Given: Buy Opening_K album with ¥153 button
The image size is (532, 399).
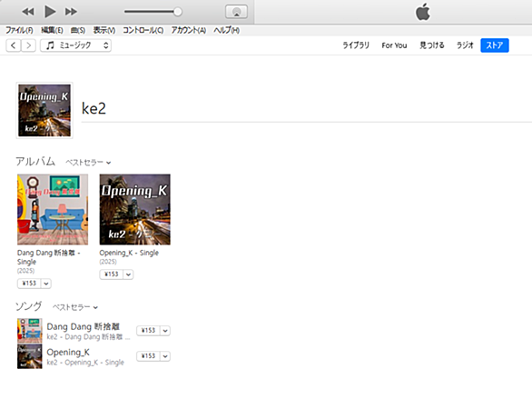Looking at the screenshot, I should pos(112,274).
